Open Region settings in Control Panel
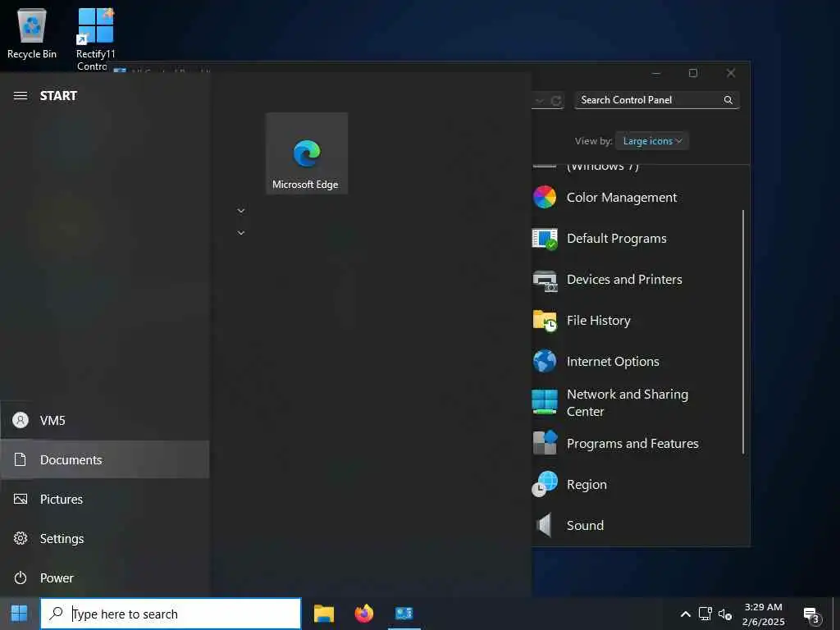The width and height of the screenshot is (840, 630). click(587, 485)
